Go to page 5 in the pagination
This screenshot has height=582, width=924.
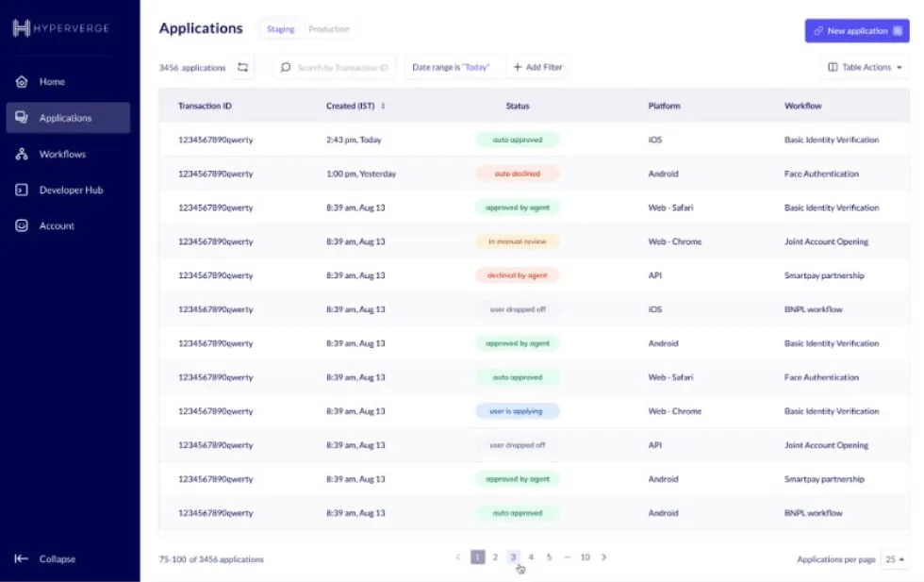click(x=549, y=557)
